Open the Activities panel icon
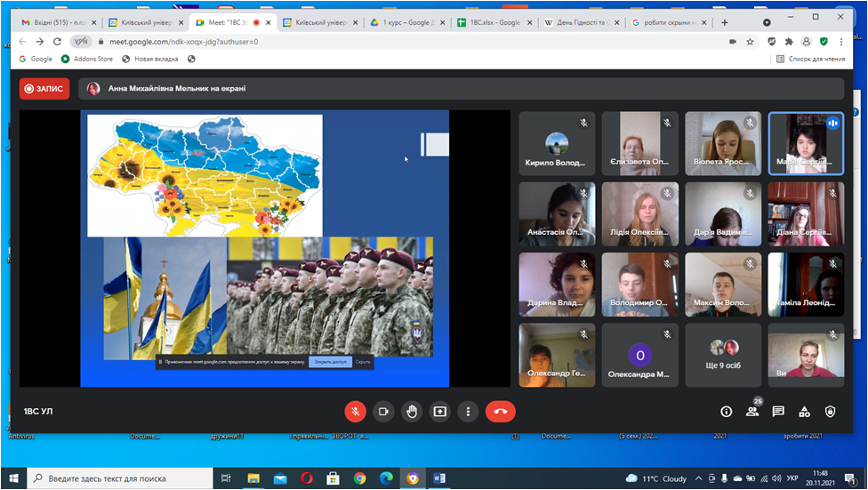Viewport: 868px width, 490px height. (804, 412)
